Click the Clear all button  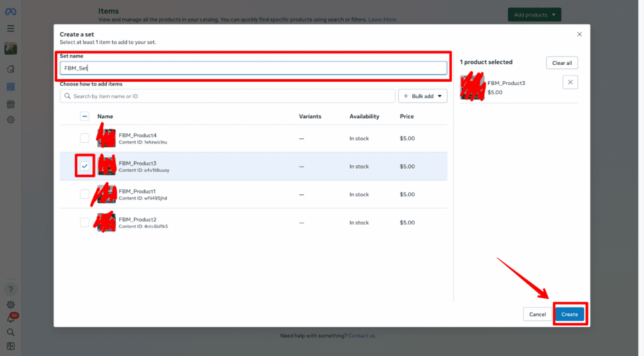[x=562, y=63]
